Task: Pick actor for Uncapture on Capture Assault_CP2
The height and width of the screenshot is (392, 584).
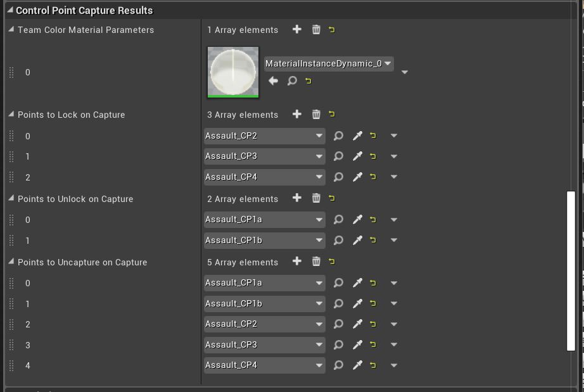Action: (x=357, y=324)
